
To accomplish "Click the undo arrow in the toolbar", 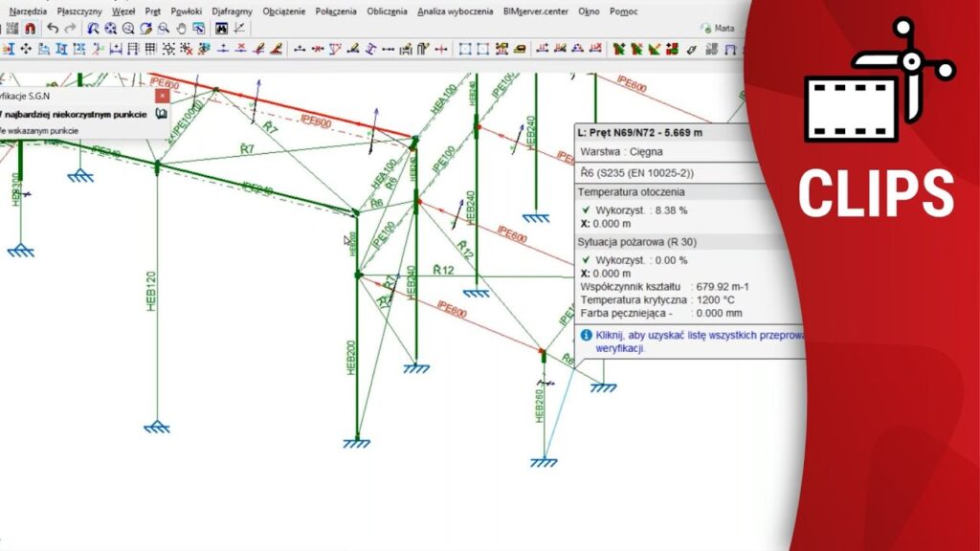I will 53,29.
